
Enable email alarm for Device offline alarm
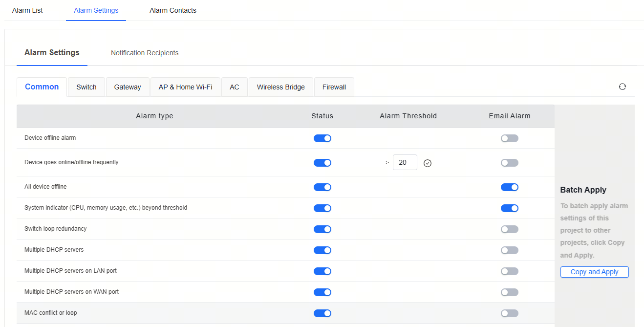point(509,138)
